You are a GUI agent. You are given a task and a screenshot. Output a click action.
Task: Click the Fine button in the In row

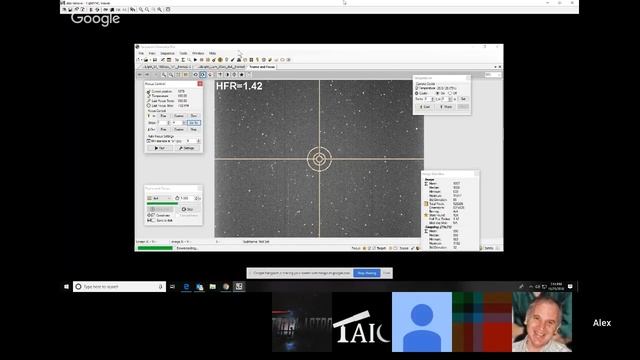163,116
